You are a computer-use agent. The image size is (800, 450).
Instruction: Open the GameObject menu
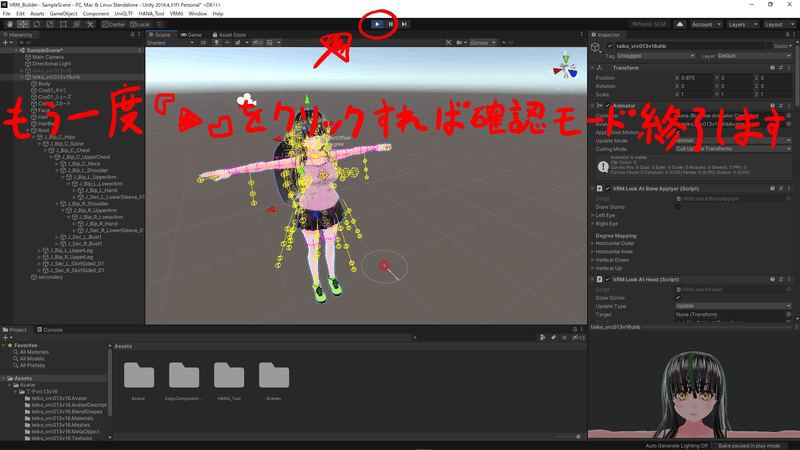63,14
